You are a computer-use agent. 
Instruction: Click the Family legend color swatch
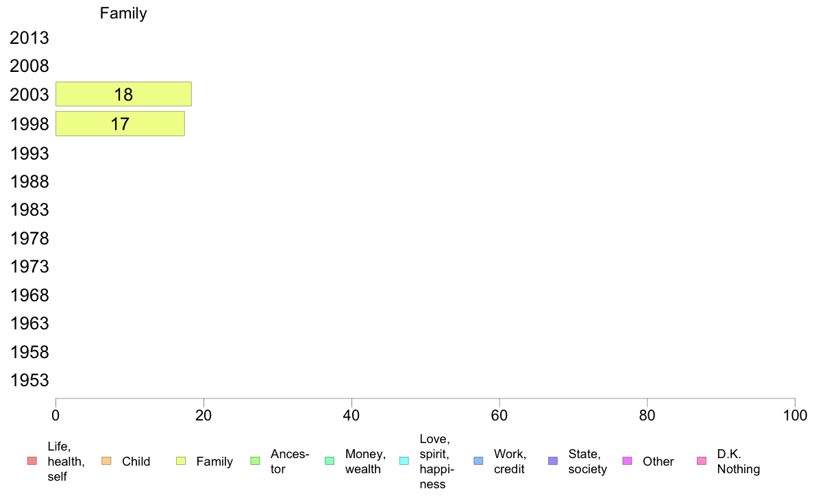click(181, 461)
